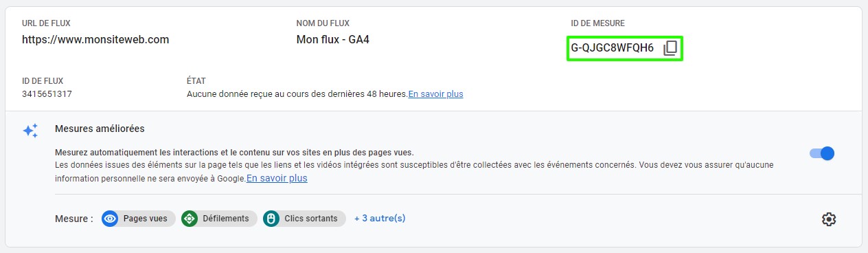Click the stream URL https://www.monsiteweb.com
Image resolution: width=868 pixels, height=253 pixels.
pyautogui.click(x=95, y=39)
